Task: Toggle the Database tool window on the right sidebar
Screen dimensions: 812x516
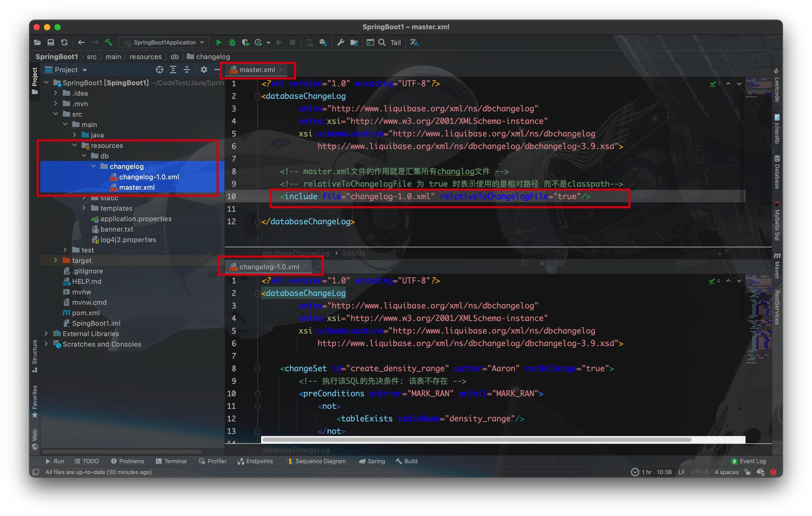Action: tap(777, 172)
